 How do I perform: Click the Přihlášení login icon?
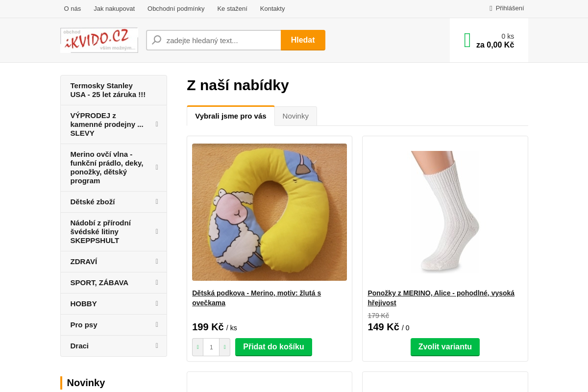[490, 8]
